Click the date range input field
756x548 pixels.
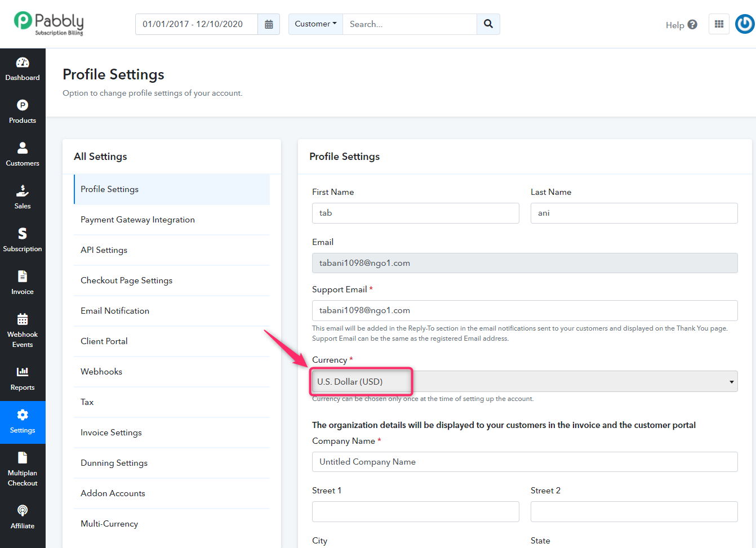(x=197, y=24)
